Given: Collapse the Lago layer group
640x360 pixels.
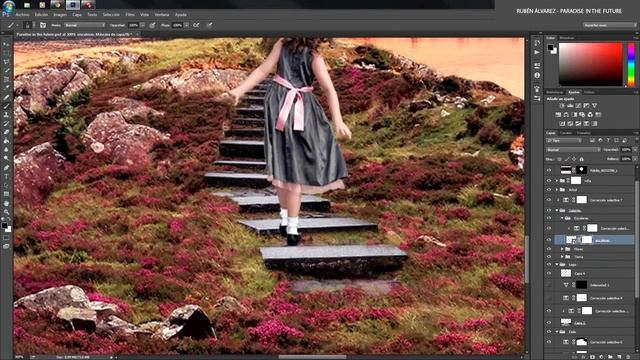Looking at the screenshot, I should coord(557,265).
